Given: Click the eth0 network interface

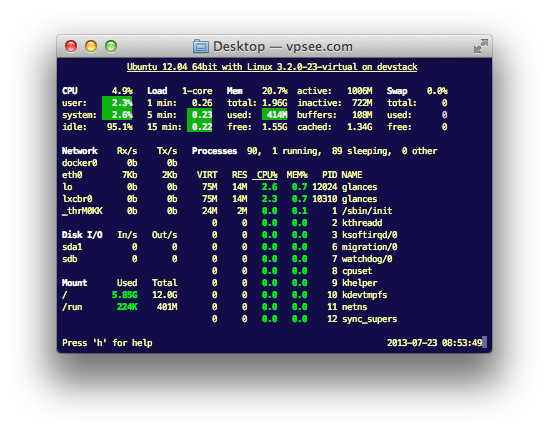Looking at the screenshot, I should click(x=72, y=175).
